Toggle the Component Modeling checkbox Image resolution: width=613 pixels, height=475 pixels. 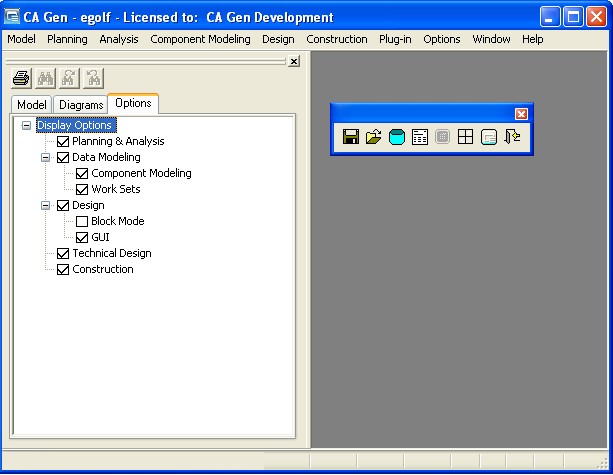pyautogui.click(x=82, y=173)
